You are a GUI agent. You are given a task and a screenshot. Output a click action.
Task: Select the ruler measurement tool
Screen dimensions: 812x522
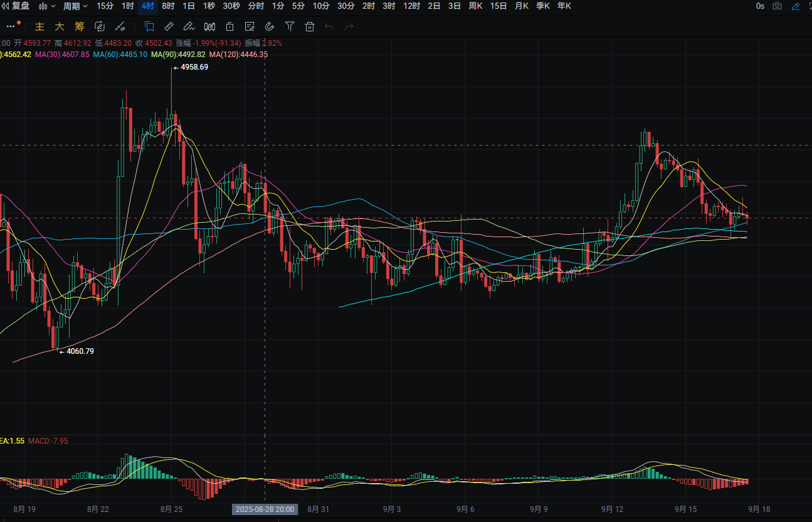[169, 26]
